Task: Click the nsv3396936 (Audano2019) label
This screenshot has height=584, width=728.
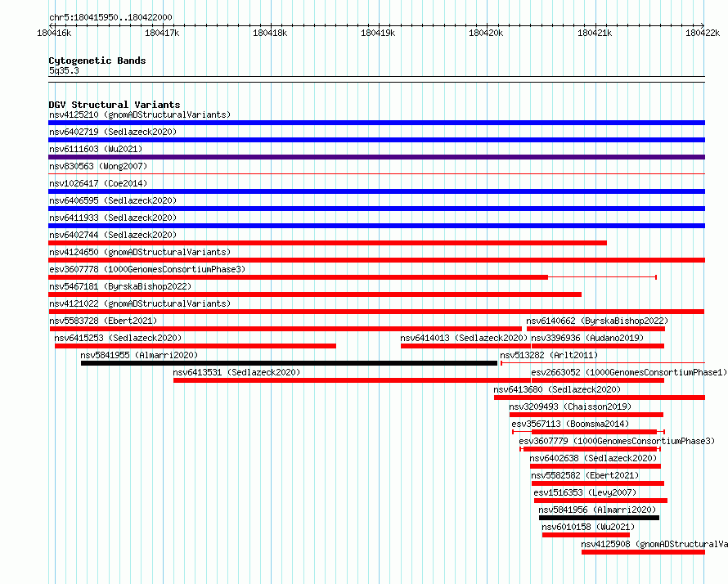Action: click(x=587, y=338)
